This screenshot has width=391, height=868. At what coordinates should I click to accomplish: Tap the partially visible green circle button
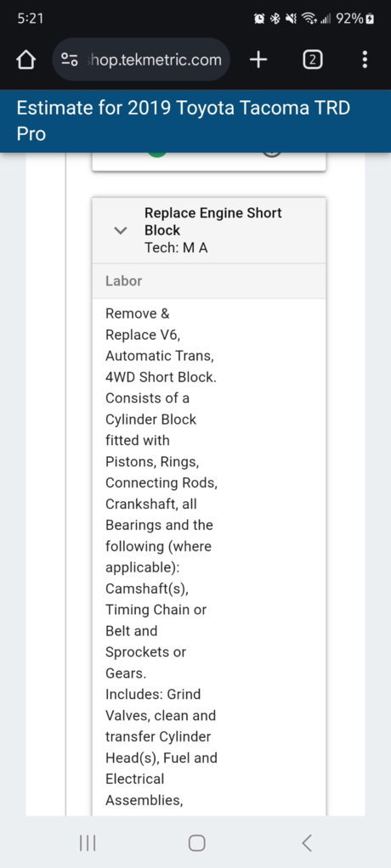(x=157, y=154)
